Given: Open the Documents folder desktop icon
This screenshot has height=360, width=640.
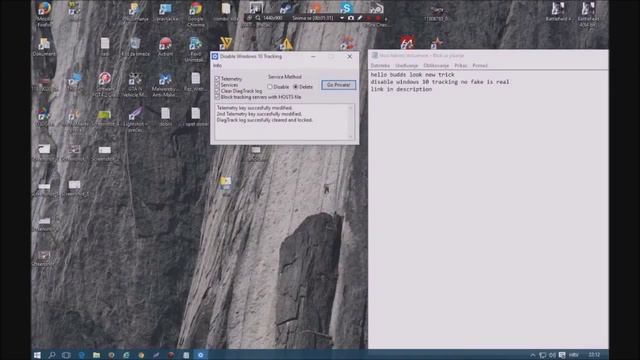Looking at the screenshot, I should coord(44,46).
